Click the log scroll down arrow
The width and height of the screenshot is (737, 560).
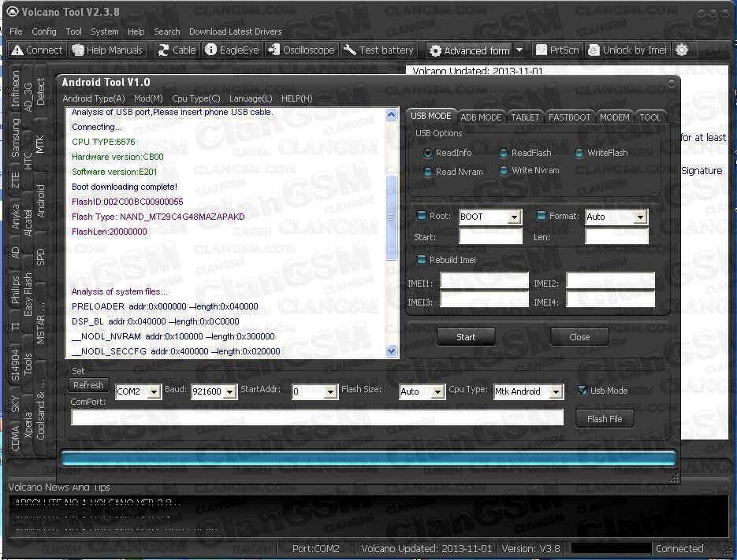point(391,351)
